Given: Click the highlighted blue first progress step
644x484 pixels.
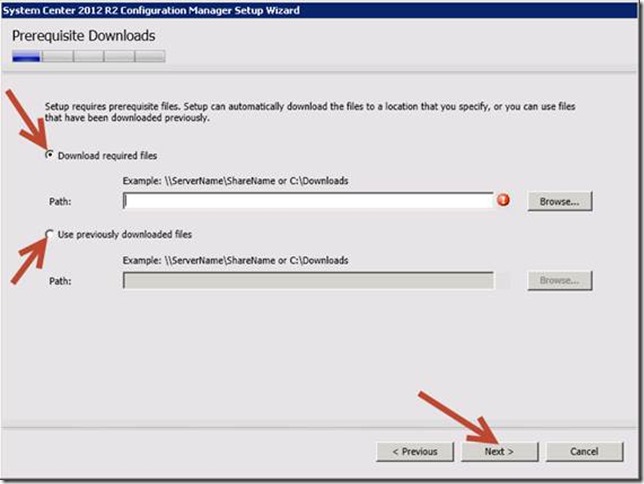Looking at the screenshot, I should [x=27, y=57].
